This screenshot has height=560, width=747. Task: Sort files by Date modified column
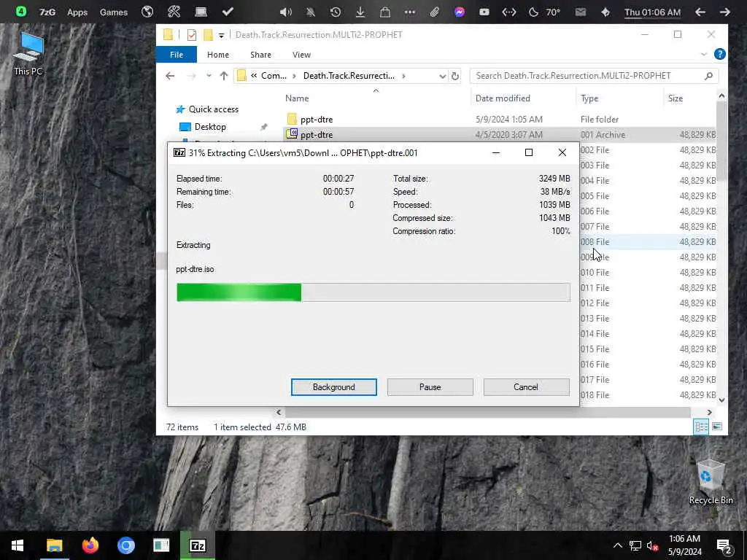(x=503, y=98)
